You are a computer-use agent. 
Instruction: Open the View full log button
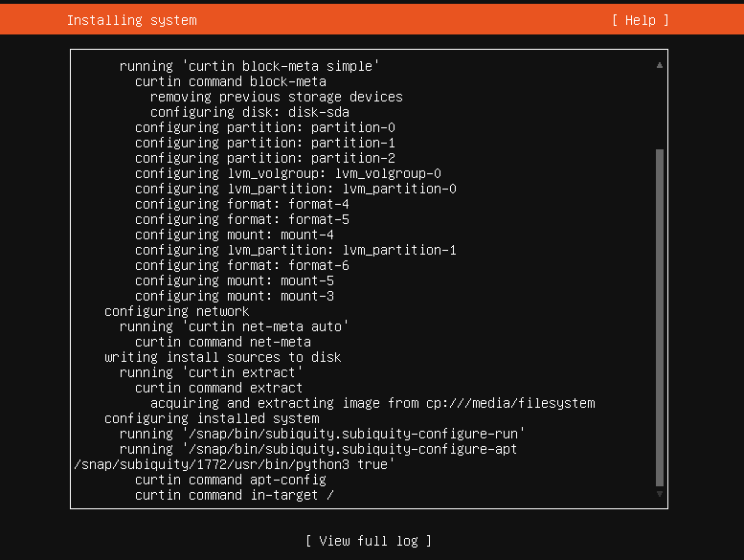[x=369, y=541]
